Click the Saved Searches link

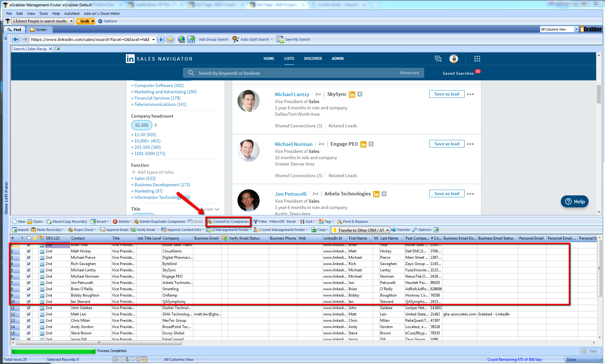(x=458, y=73)
